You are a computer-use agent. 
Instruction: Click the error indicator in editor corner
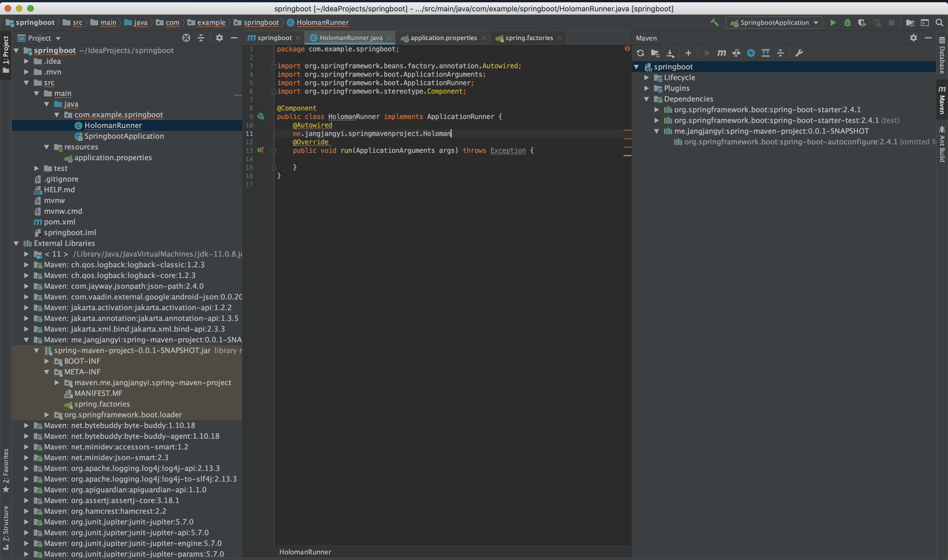[x=627, y=49]
